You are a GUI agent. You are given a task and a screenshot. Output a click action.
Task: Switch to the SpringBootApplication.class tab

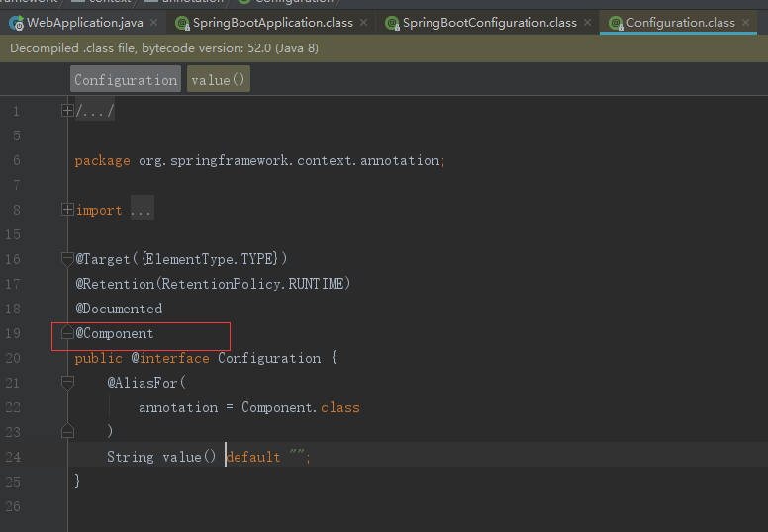272,23
